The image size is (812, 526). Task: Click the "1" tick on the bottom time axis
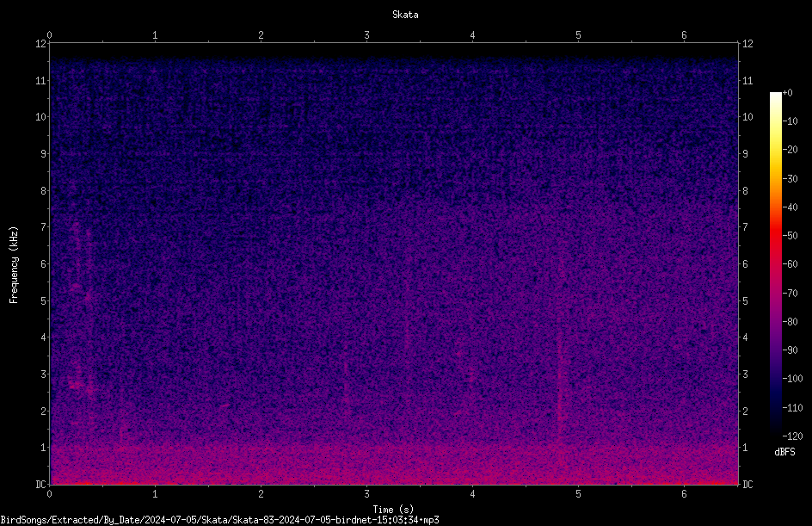[155, 494]
